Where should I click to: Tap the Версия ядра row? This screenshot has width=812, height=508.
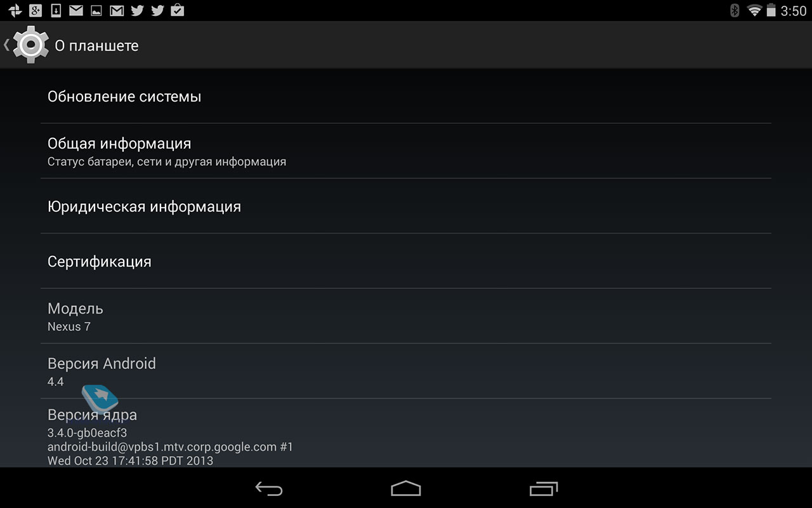pyautogui.click(x=406, y=434)
